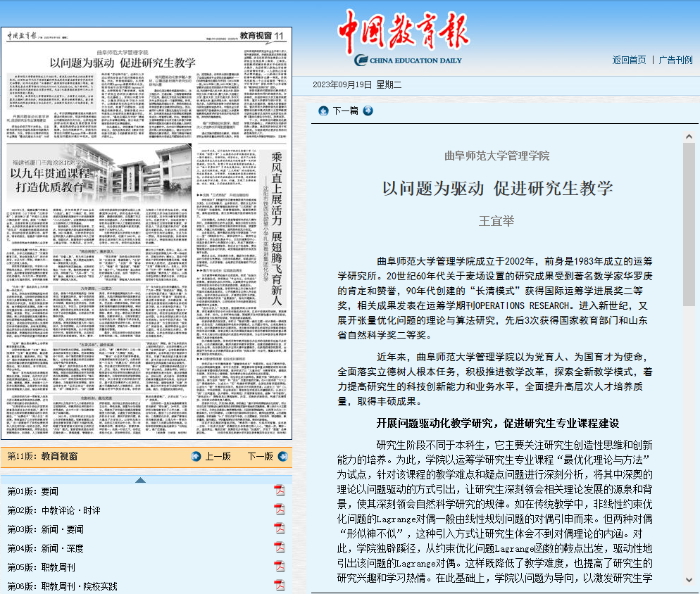Select 第06版：职教周刊·院校实践 from page list

pyautogui.click(x=63, y=586)
